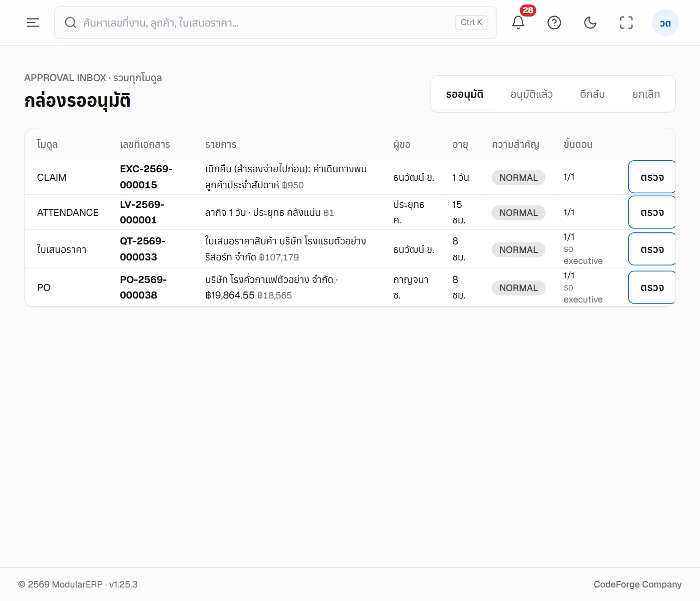Viewport: 700px width, 601px height.
Task: Switch to ตีกลับ tab
Action: (x=592, y=94)
